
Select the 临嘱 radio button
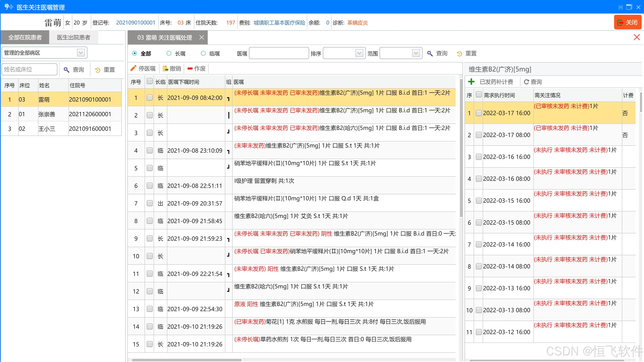(x=203, y=53)
